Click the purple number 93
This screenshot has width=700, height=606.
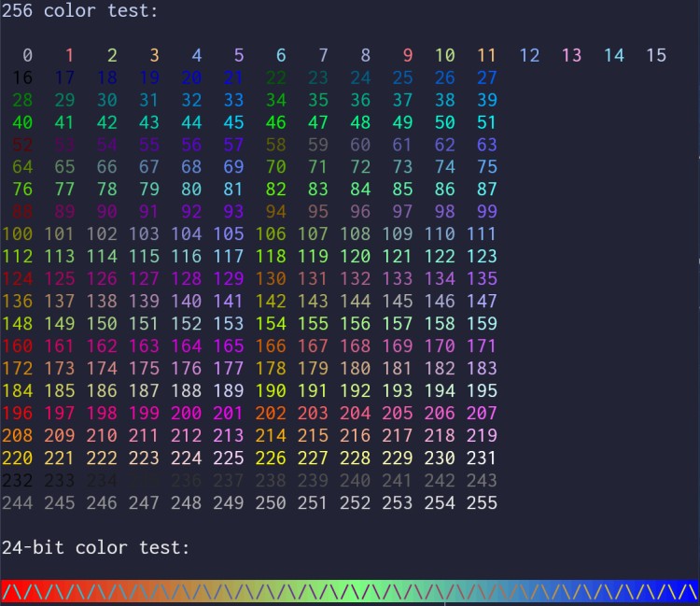[233, 212]
